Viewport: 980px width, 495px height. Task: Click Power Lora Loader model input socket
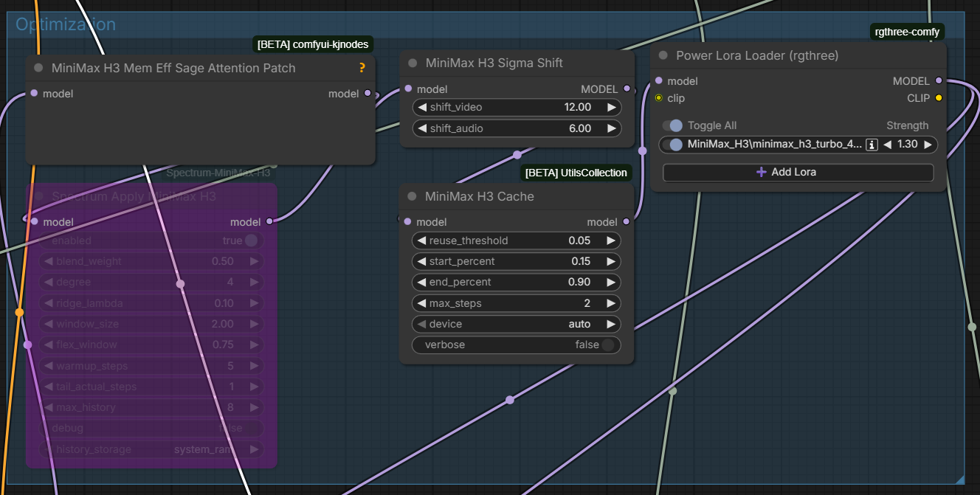658,81
